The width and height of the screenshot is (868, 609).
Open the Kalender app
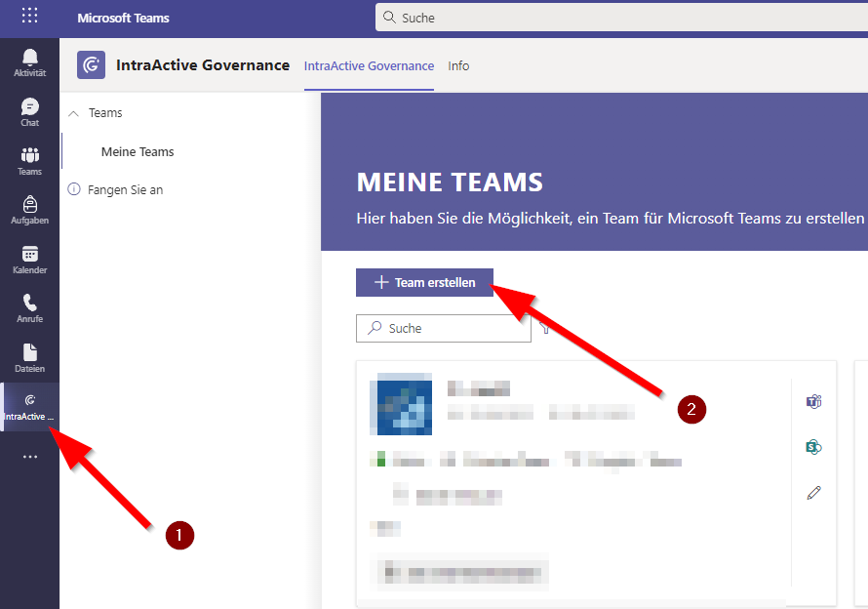[x=30, y=260]
